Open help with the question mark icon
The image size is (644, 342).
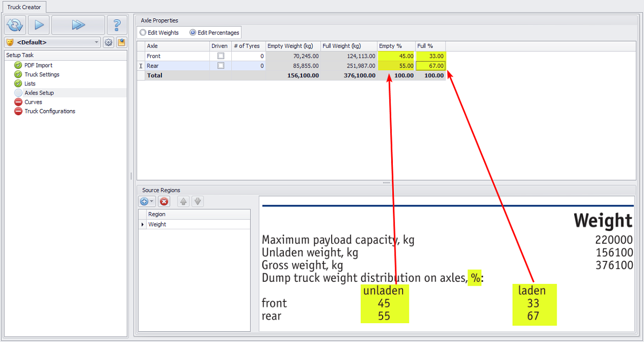point(117,25)
